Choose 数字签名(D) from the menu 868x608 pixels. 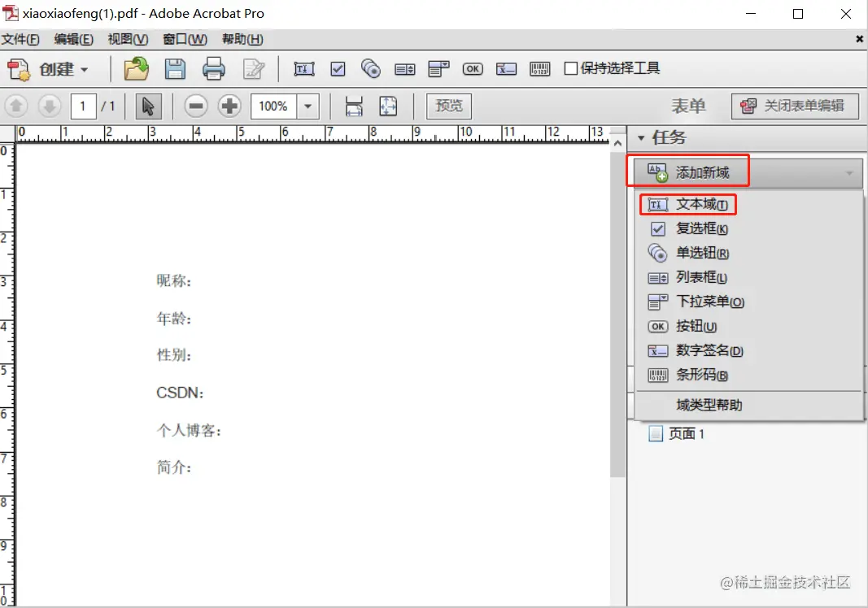click(749, 350)
